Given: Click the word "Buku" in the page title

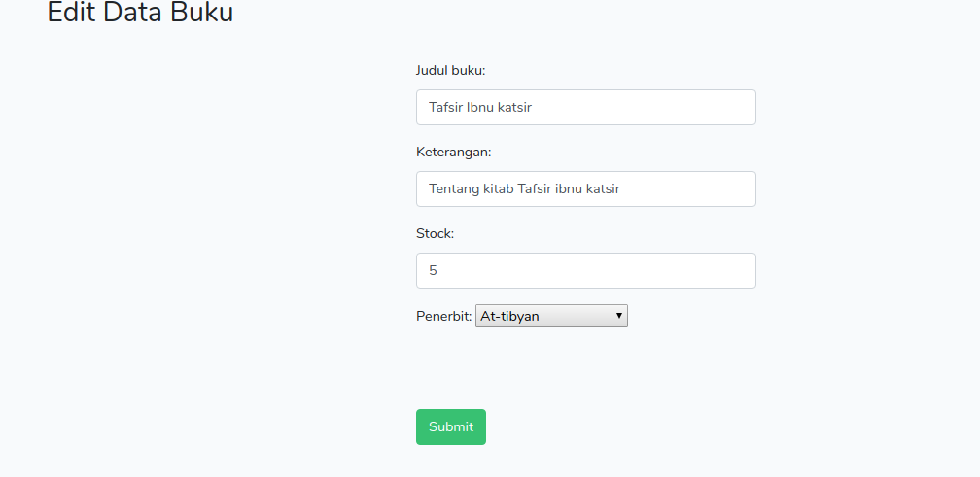Looking at the screenshot, I should 202,14.
